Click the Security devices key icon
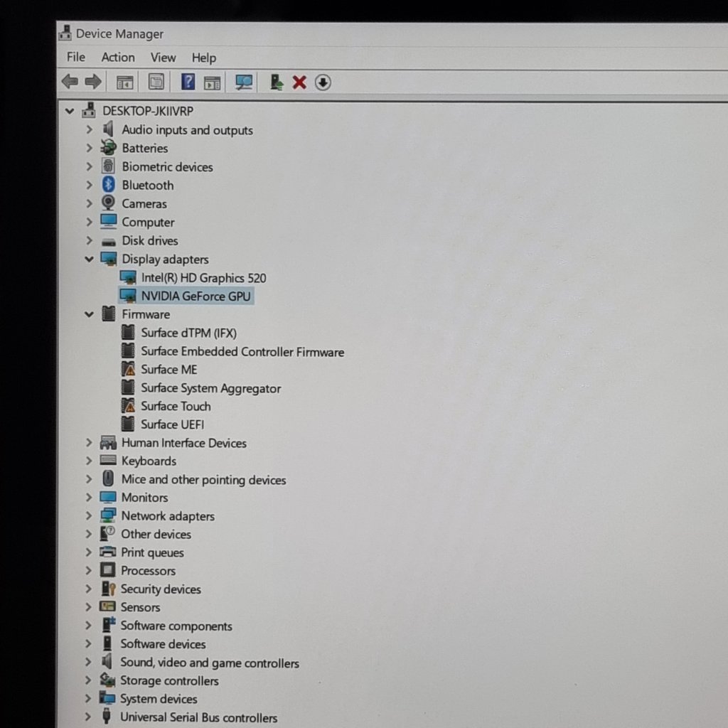 108,589
